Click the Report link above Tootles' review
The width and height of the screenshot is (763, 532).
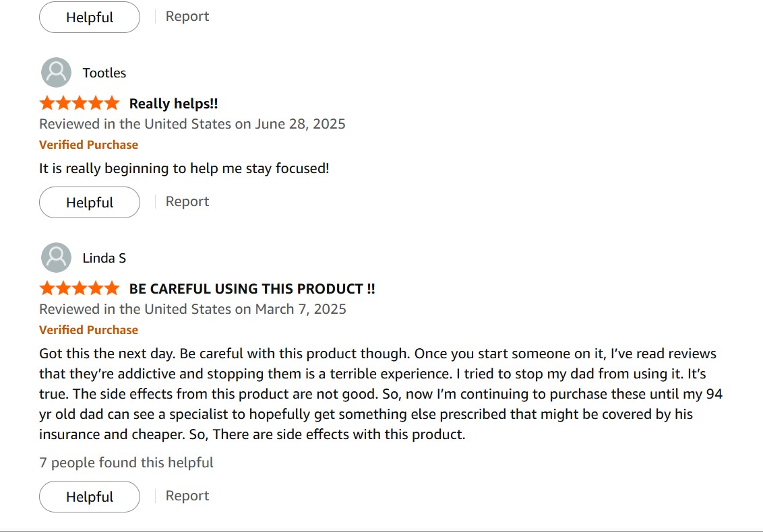(x=187, y=16)
